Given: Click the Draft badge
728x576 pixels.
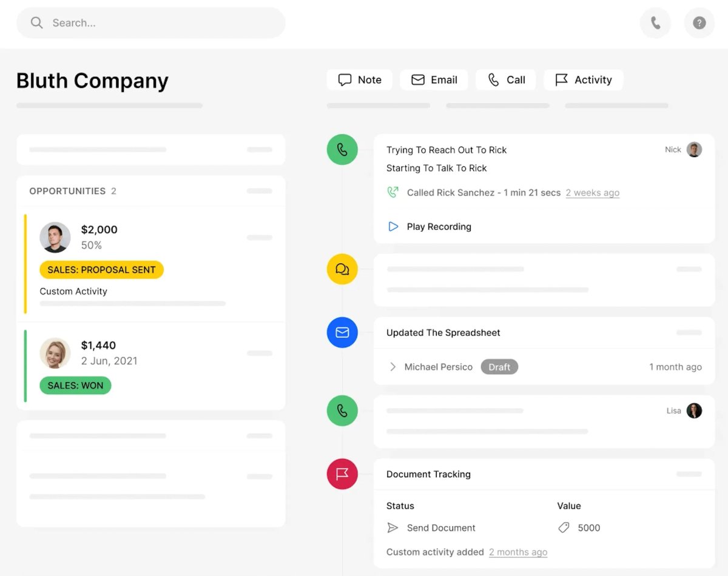Looking at the screenshot, I should click(x=499, y=367).
